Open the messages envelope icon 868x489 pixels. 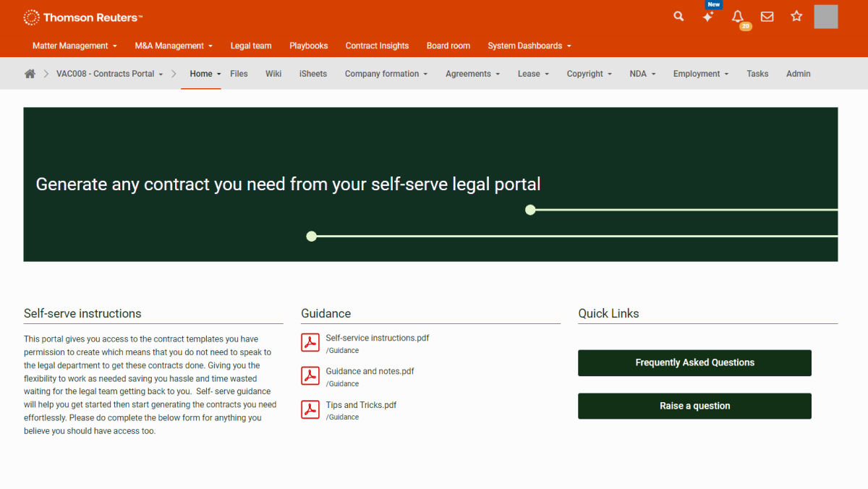coord(767,17)
